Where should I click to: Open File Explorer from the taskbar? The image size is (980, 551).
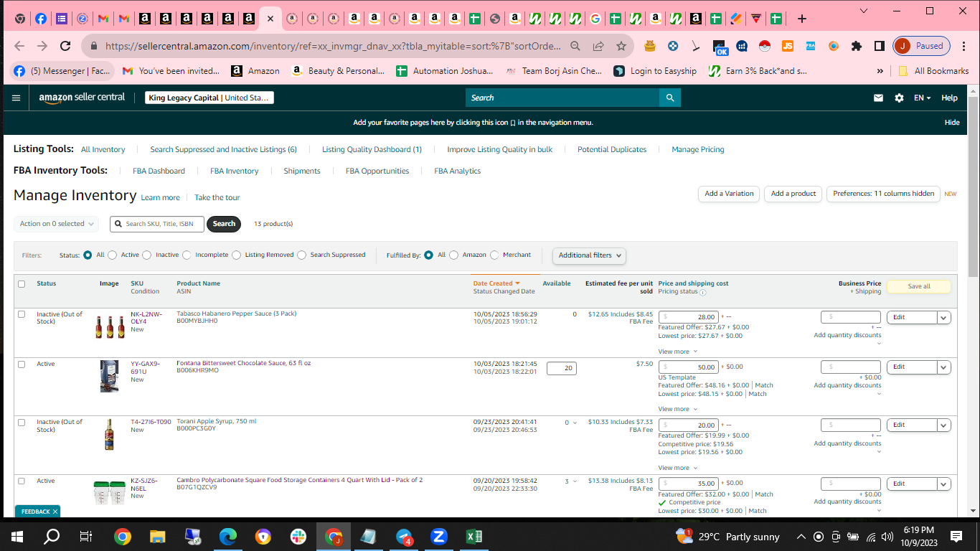(158, 536)
